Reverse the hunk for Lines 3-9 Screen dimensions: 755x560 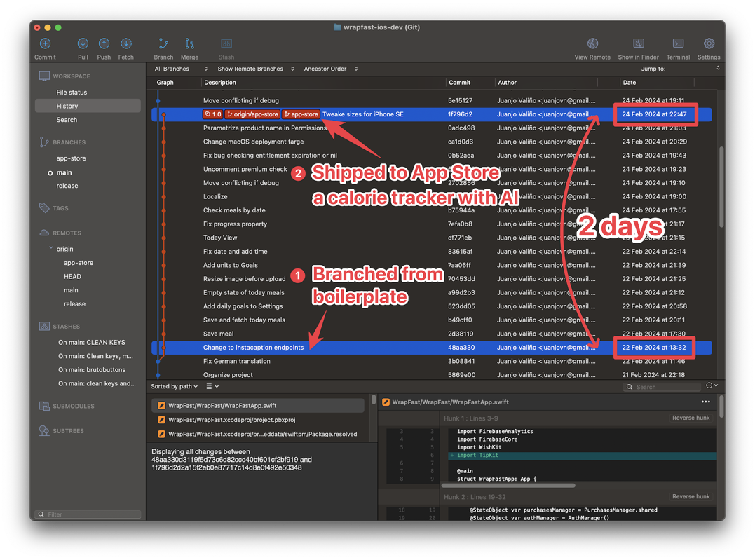click(x=691, y=417)
